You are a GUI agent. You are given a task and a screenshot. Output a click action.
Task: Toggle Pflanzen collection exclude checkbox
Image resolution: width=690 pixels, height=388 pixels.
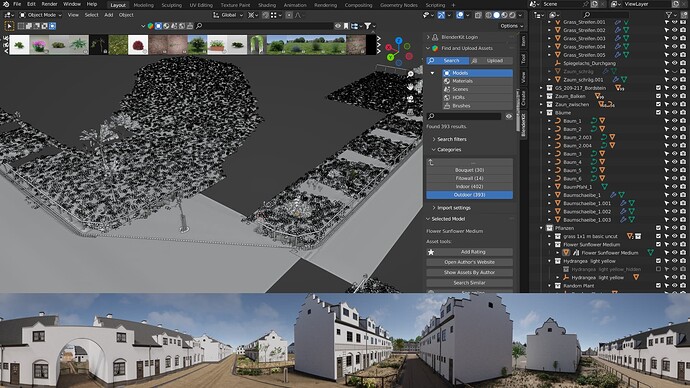[658, 228]
